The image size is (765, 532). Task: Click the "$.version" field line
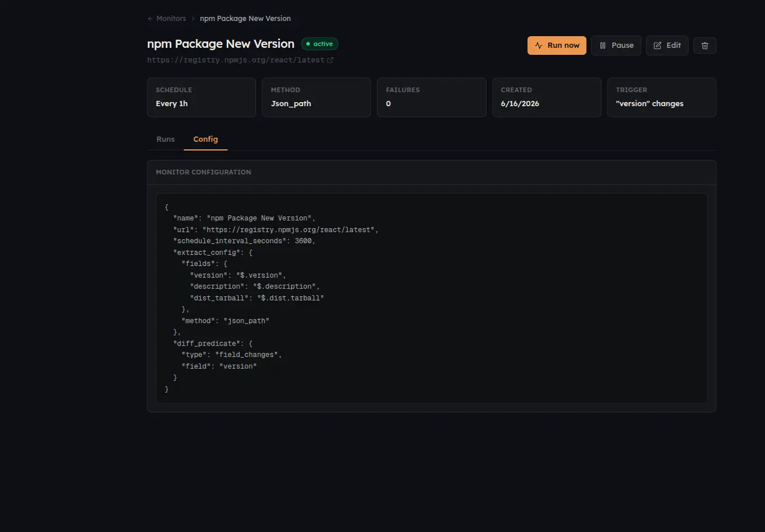tap(238, 275)
